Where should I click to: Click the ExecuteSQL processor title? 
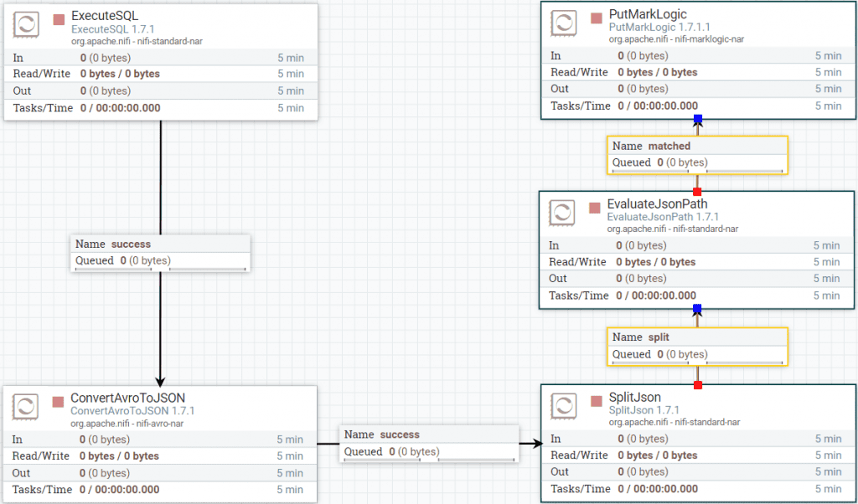(x=105, y=16)
